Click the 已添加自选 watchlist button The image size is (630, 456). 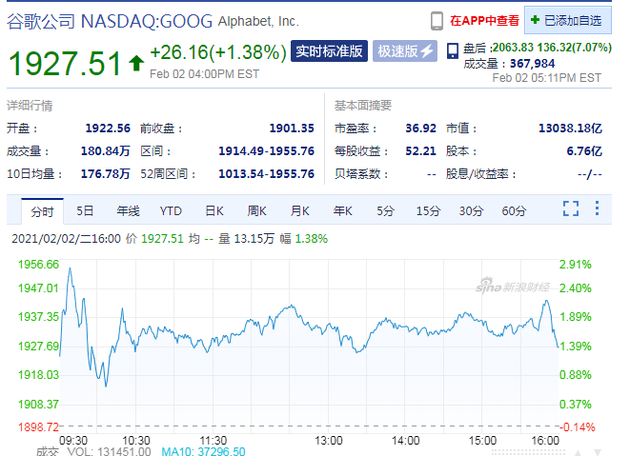(x=568, y=20)
